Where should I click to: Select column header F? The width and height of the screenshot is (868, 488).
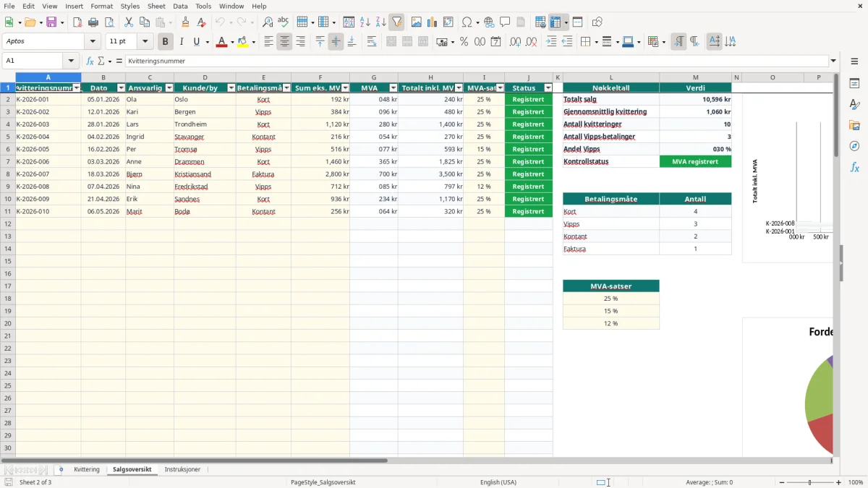pyautogui.click(x=320, y=77)
